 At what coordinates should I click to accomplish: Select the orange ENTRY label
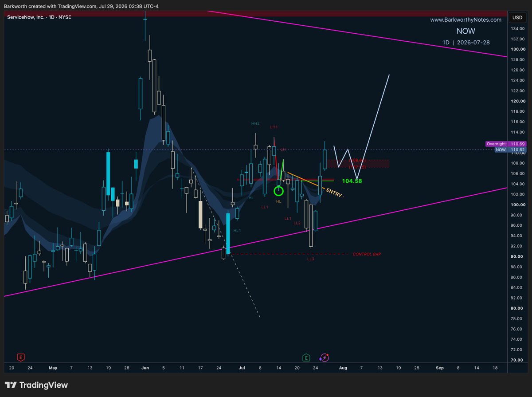(334, 192)
